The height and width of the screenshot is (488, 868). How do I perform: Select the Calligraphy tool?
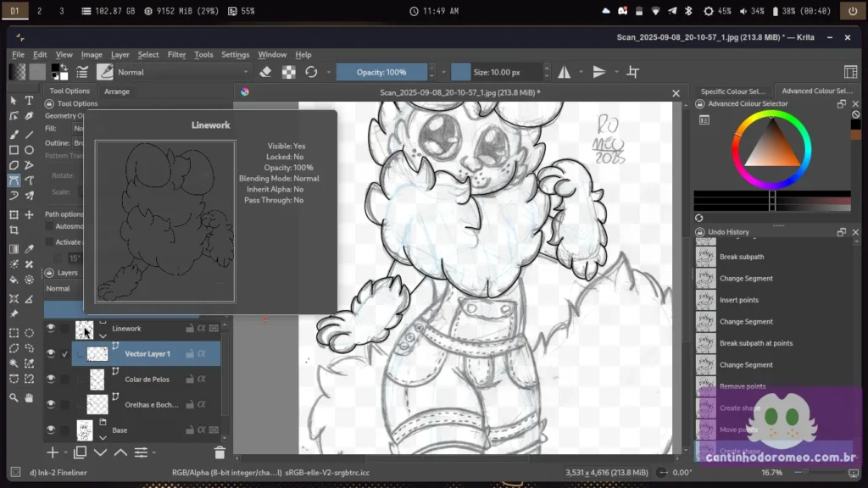click(x=30, y=116)
